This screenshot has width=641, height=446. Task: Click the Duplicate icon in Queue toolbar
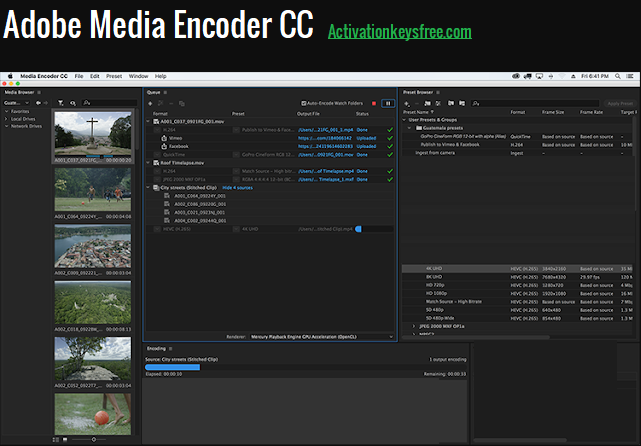tap(182, 103)
